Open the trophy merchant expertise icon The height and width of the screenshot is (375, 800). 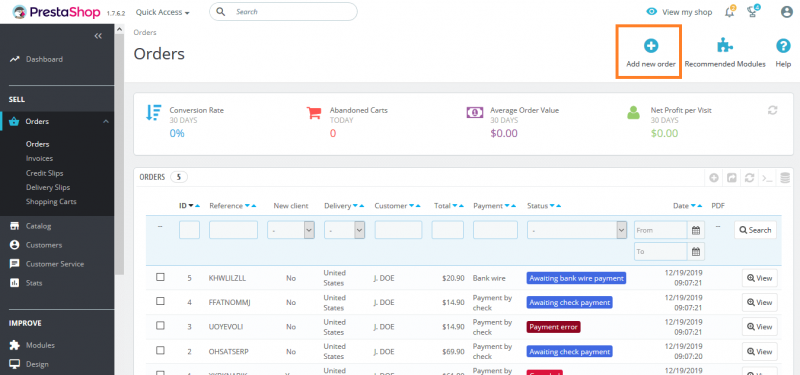coord(752,12)
